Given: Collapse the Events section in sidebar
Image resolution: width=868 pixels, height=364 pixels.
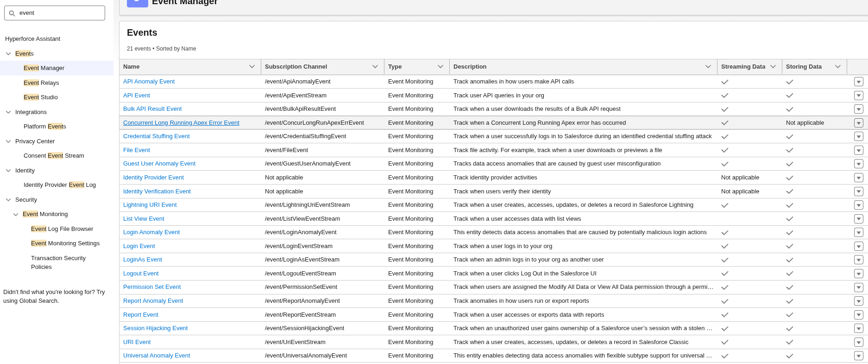Looking at the screenshot, I should pyautogui.click(x=8, y=54).
